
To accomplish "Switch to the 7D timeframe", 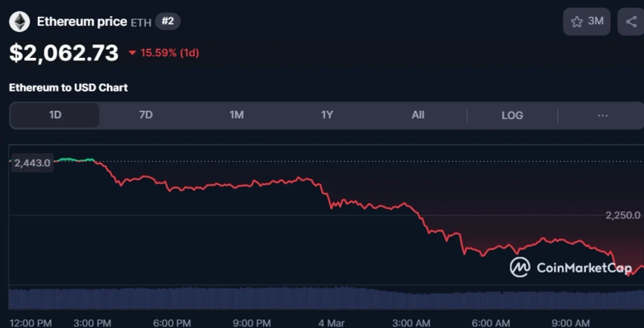I will pyautogui.click(x=146, y=115).
